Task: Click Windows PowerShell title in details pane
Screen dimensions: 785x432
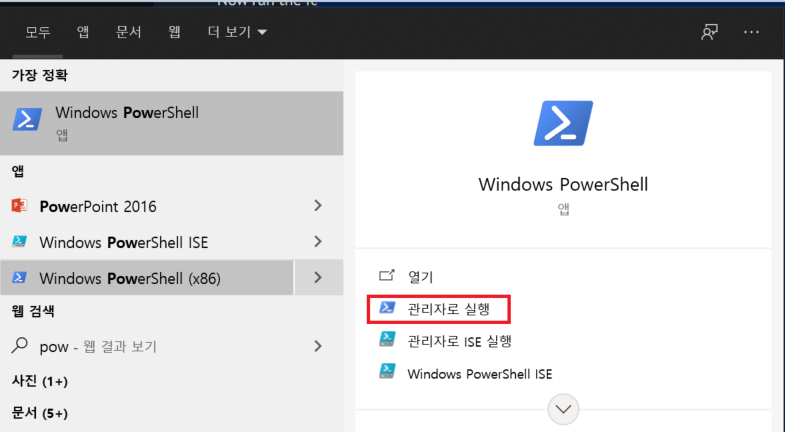Action: tap(563, 184)
